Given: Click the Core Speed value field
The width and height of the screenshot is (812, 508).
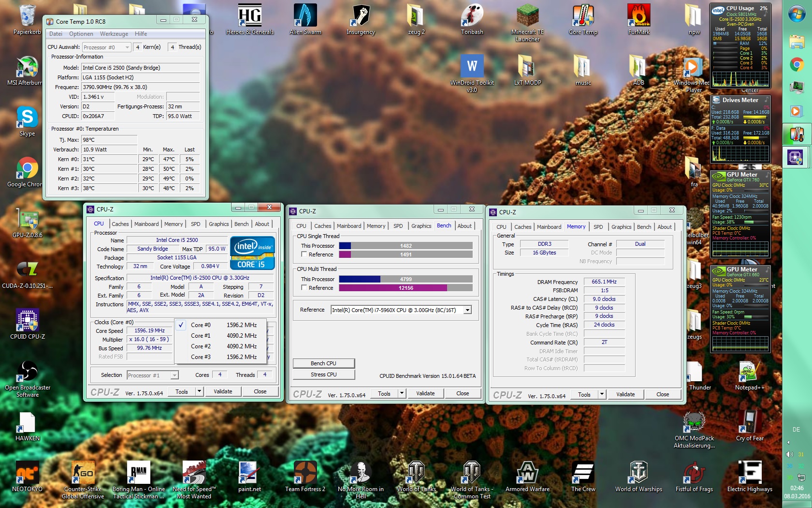Looking at the screenshot, I should point(149,331).
